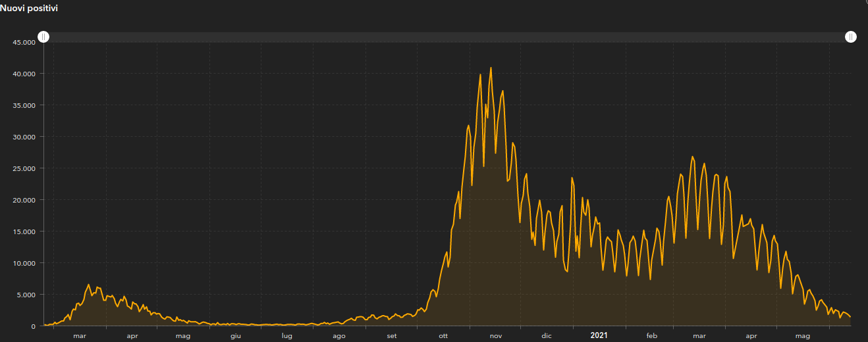Click the giu month label
The width and height of the screenshot is (868, 342).
pos(236,336)
